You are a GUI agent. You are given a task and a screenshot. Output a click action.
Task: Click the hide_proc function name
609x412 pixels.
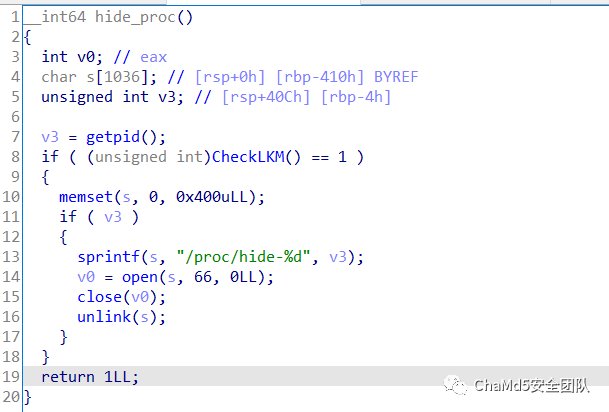coord(135,17)
